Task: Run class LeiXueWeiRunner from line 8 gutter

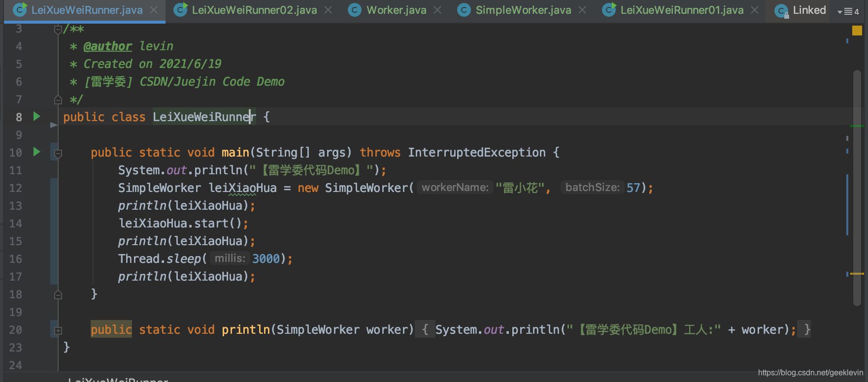Action: 36,117
